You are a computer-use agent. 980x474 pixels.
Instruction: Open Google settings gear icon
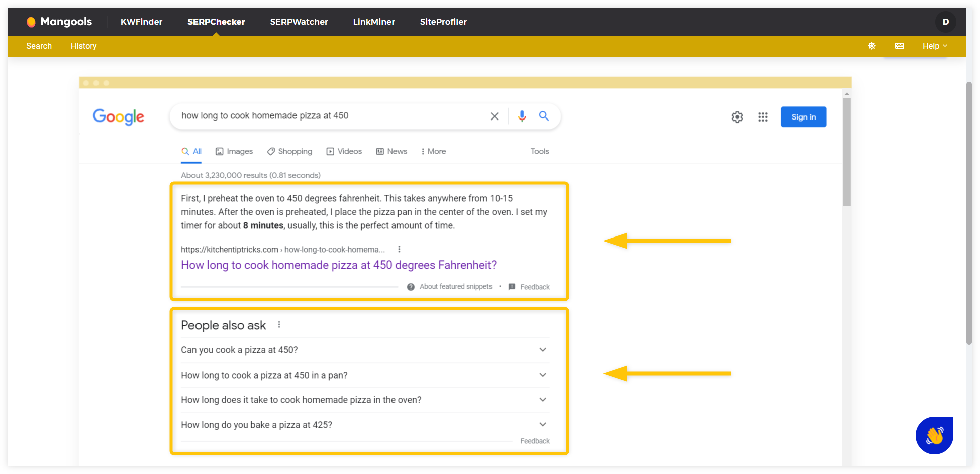737,117
